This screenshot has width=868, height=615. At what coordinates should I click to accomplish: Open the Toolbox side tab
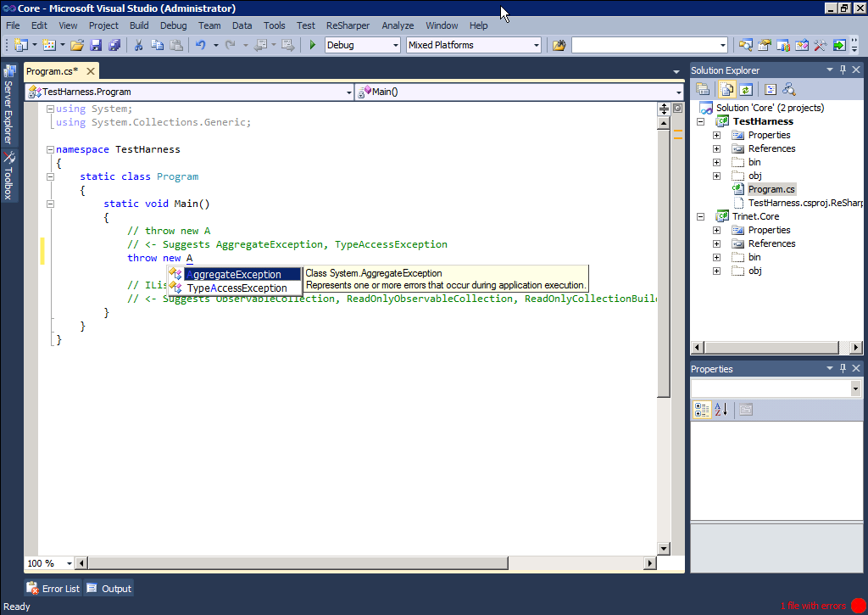click(x=8, y=175)
